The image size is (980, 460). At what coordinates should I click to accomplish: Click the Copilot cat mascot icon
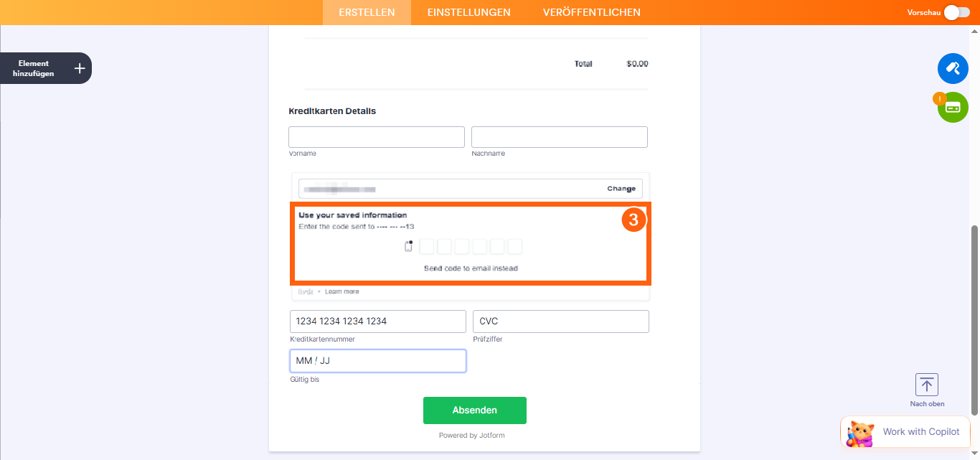860,433
